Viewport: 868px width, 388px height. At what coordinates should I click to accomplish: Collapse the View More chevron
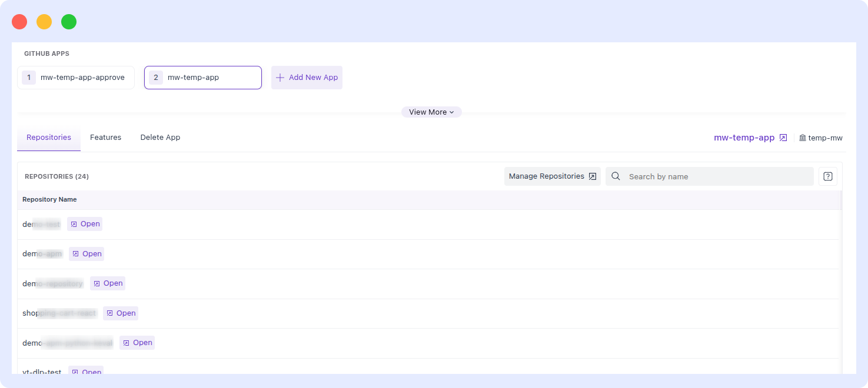pos(451,112)
